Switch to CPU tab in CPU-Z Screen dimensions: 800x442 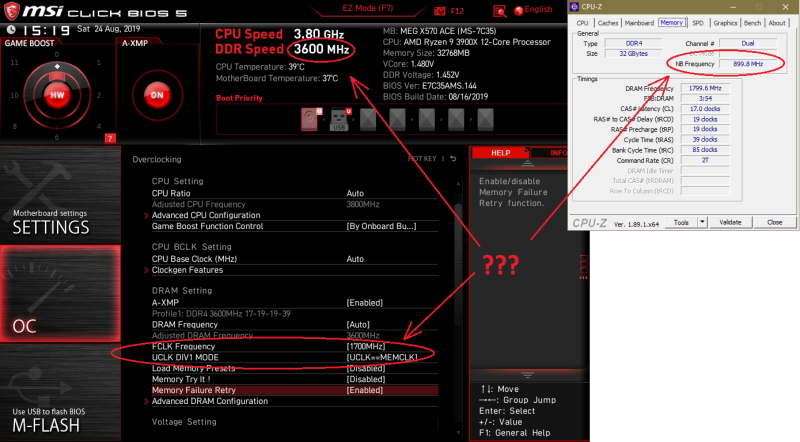[582, 23]
